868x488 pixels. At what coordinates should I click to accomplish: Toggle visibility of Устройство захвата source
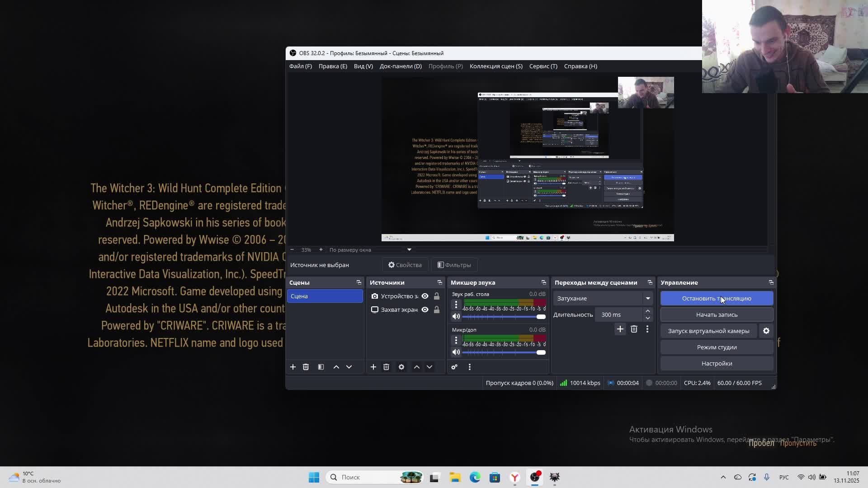coord(425,296)
